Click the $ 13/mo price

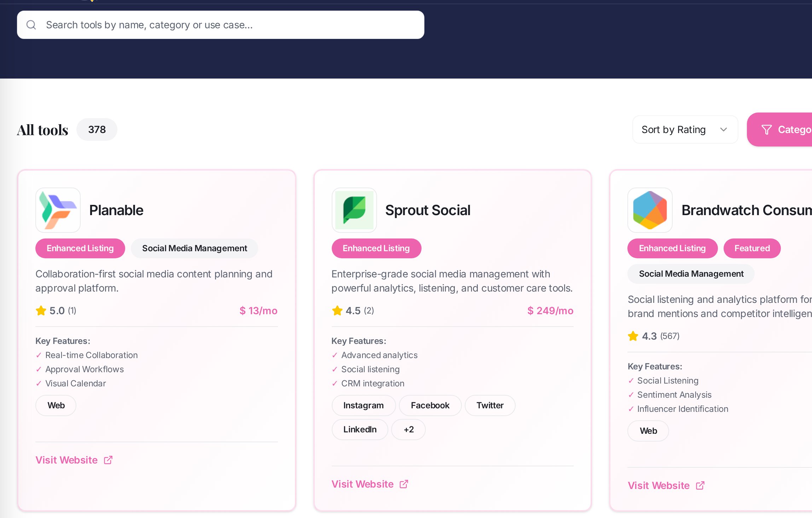(259, 311)
